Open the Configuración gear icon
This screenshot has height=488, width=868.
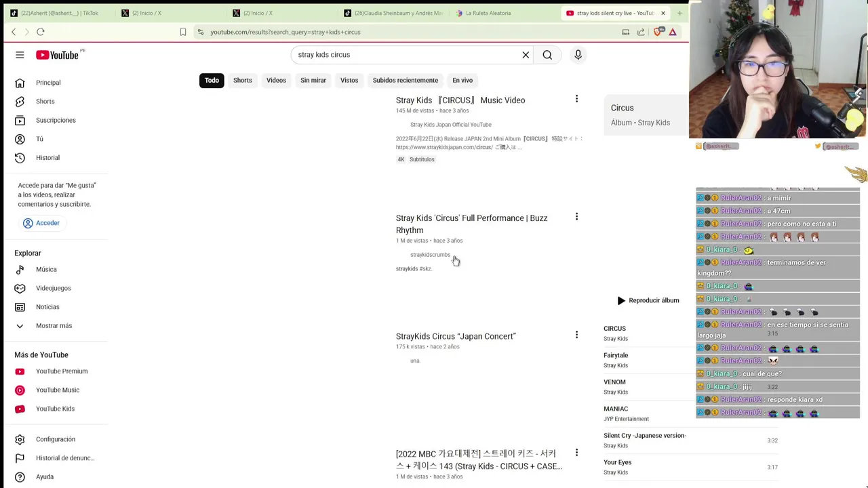coord(20,439)
